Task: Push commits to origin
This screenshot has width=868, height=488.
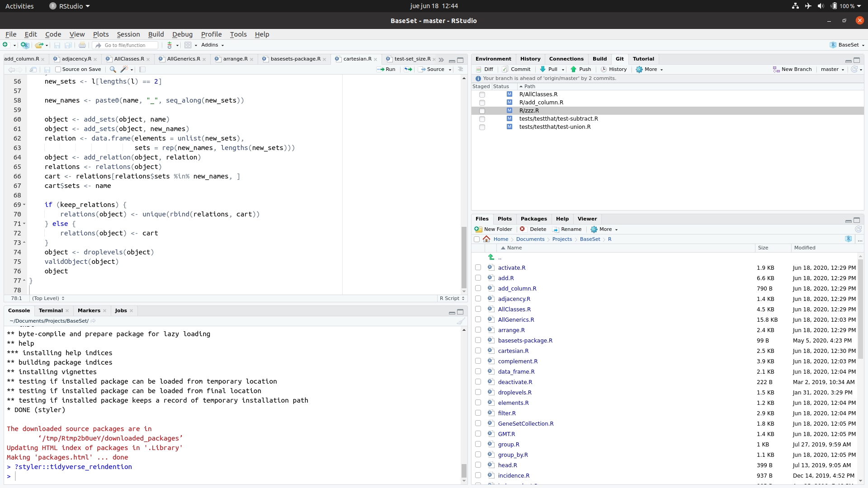Action: (582, 69)
